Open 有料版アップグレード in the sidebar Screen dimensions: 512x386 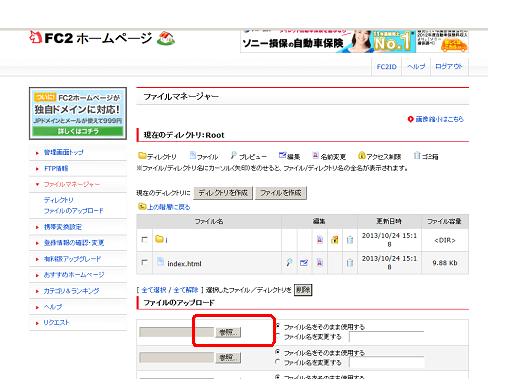click(x=72, y=259)
